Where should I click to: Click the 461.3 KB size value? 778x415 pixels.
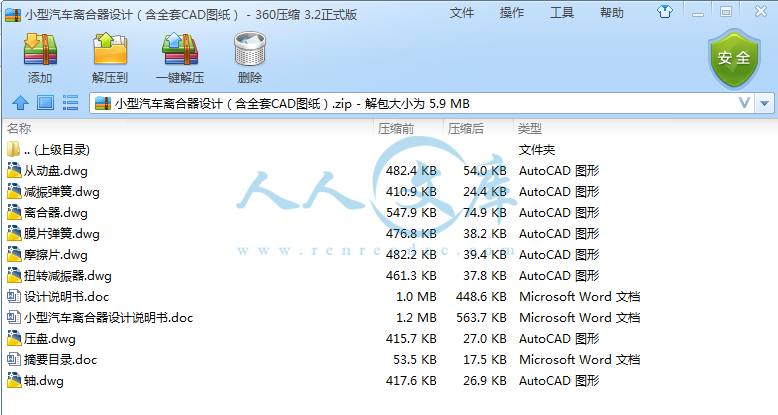pyautogui.click(x=411, y=276)
